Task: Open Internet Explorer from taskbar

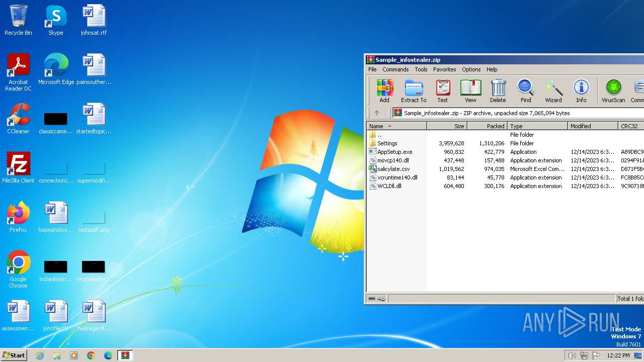Action: tap(40, 355)
